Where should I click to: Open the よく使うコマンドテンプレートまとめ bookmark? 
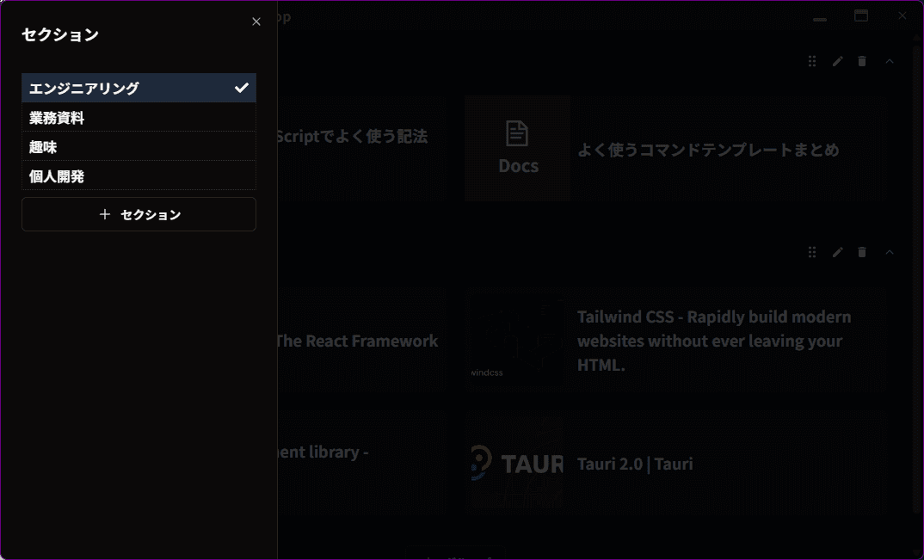pos(707,150)
